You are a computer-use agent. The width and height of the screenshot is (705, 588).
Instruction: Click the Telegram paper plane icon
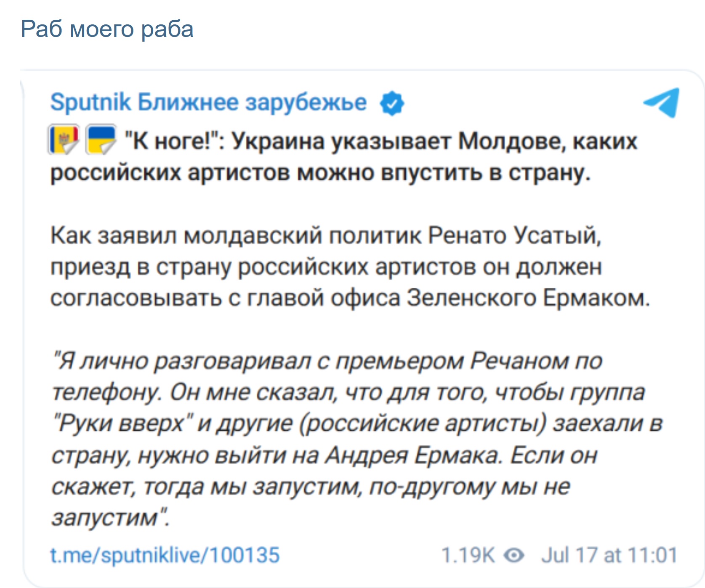(x=662, y=102)
